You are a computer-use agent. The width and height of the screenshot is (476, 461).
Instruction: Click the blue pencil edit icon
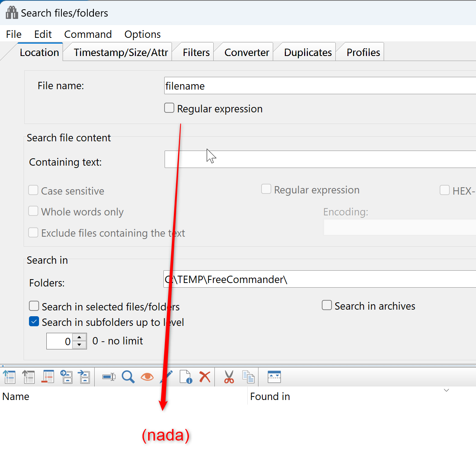[167, 376]
